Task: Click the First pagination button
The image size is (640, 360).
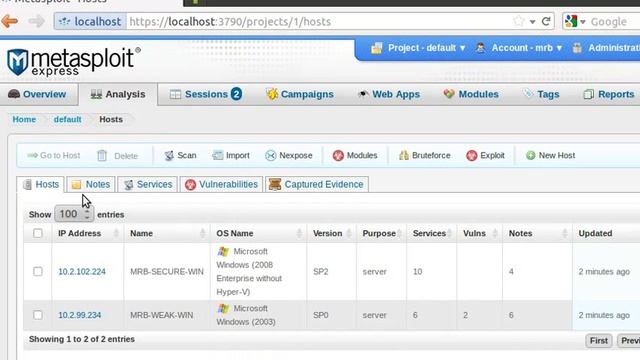Action: [599, 341]
